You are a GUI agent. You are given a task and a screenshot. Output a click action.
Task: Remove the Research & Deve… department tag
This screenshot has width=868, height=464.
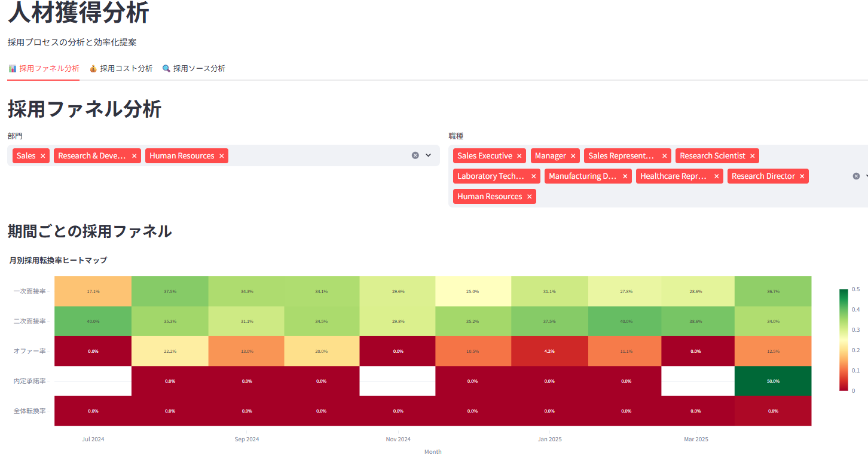135,156
